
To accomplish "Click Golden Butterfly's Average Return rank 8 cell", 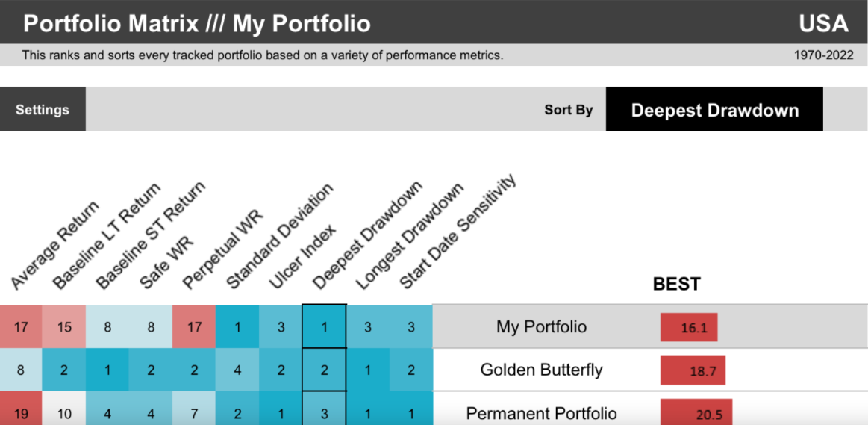I will pyautogui.click(x=21, y=370).
